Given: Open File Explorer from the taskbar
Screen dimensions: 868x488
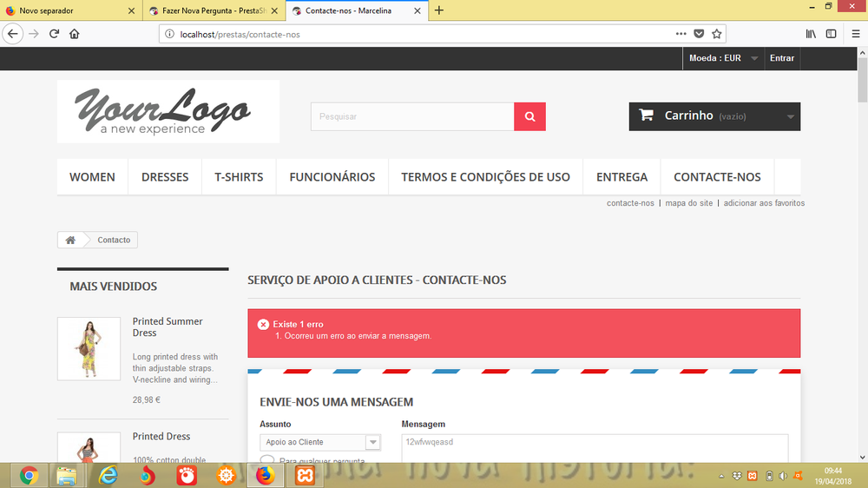Looking at the screenshot, I should click(67, 476).
